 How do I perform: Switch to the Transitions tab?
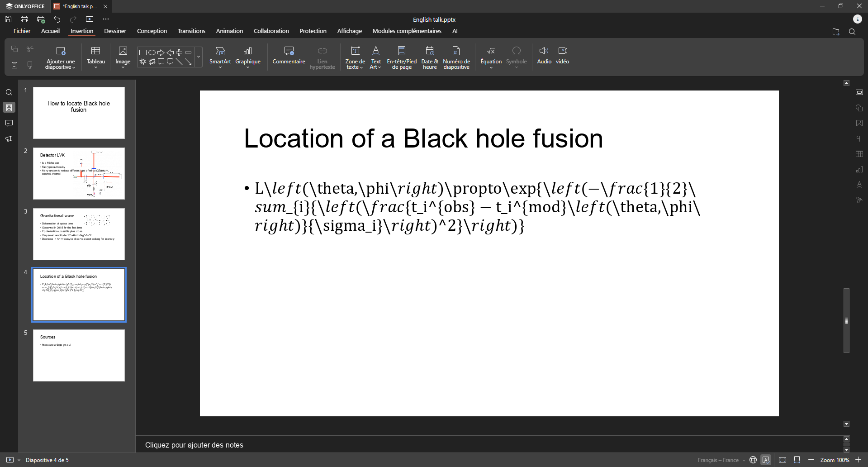pos(191,31)
